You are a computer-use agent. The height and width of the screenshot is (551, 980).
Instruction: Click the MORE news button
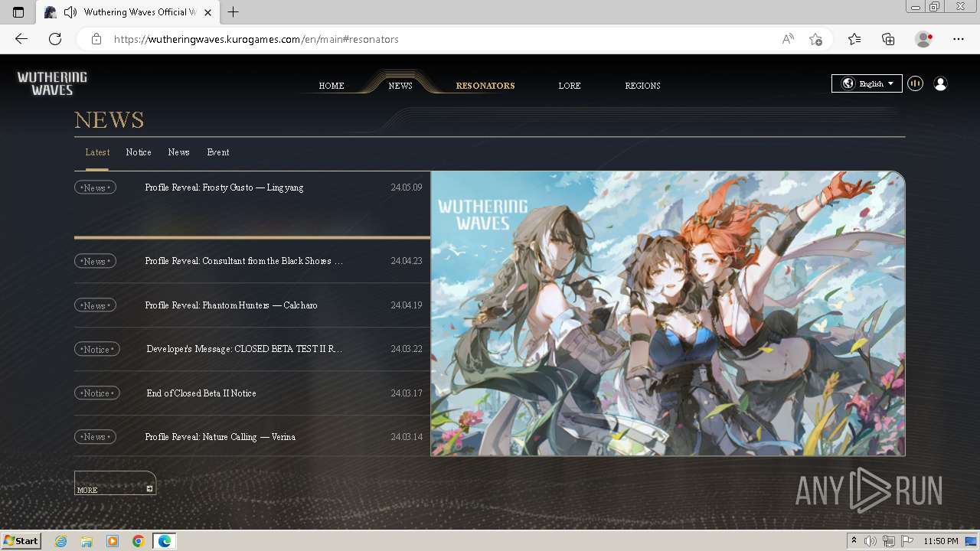coord(115,483)
